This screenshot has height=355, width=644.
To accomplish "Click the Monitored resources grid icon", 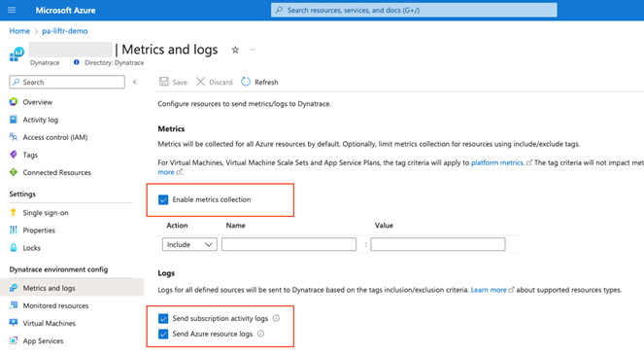I will (x=14, y=305).
